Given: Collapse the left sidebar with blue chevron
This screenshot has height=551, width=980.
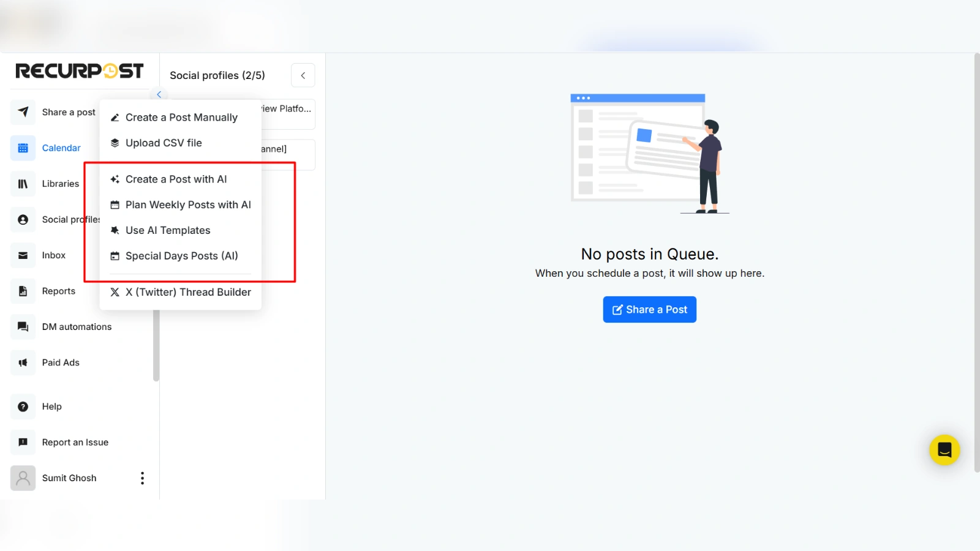Looking at the screenshot, I should coord(159,94).
